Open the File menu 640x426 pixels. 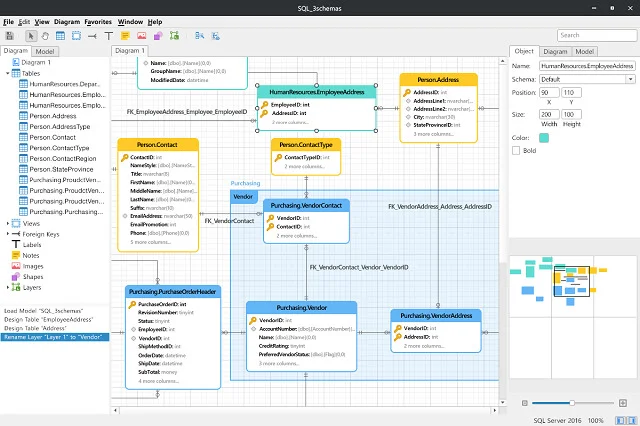(x=9, y=22)
